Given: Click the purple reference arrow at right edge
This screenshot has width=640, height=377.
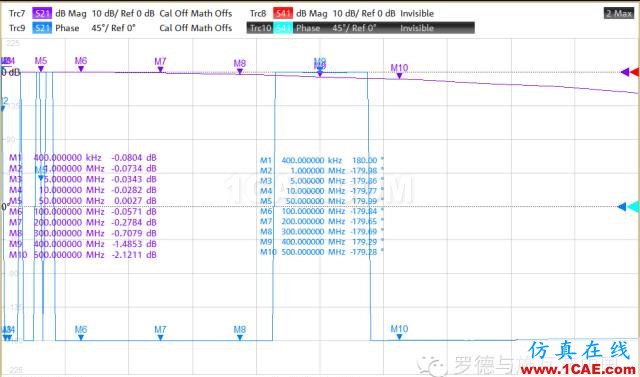Looking at the screenshot, I should (624, 72).
